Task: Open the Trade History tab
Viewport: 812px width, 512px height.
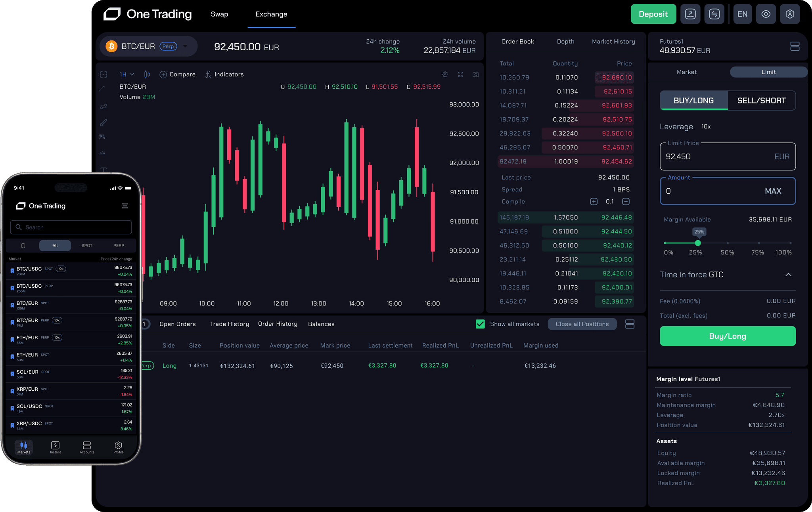Action: tap(229, 324)
